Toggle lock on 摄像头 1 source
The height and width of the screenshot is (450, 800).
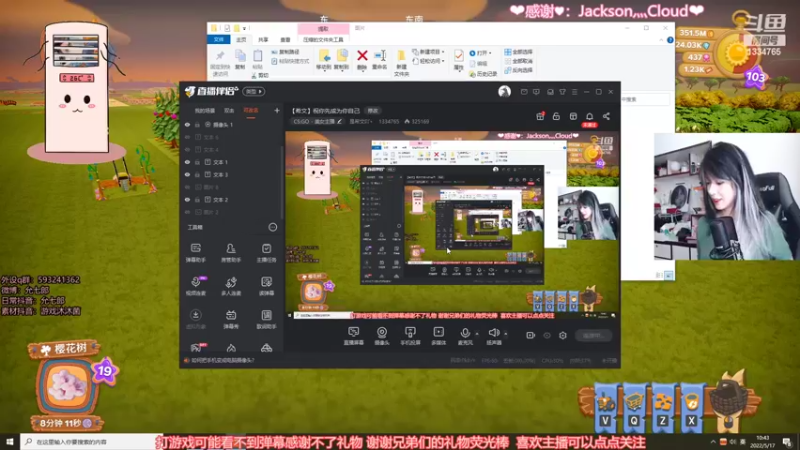pyautogui.click(x=197, y=124)
